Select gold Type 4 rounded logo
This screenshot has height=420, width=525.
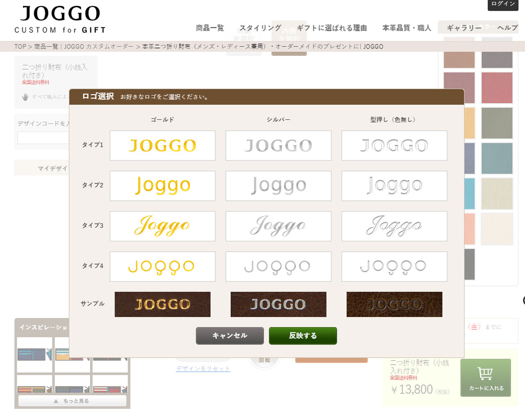(x=162, y=267)
